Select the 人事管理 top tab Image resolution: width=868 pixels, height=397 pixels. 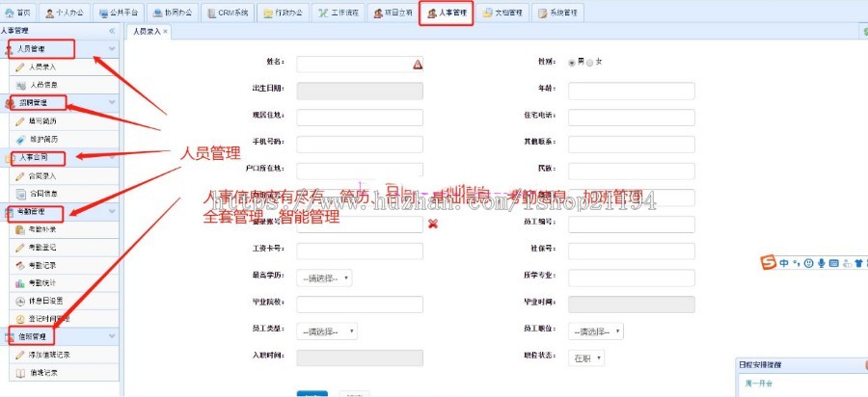point(447,13)
